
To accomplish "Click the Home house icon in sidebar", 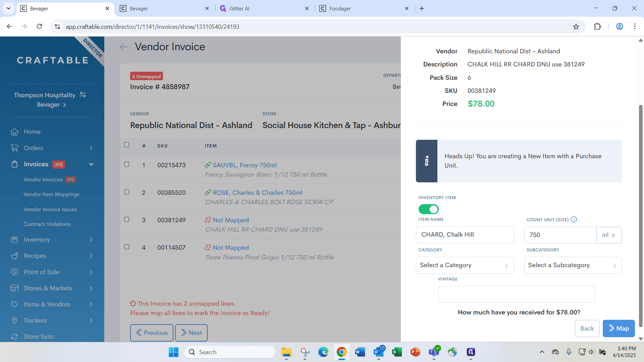I will coord(14,132).
